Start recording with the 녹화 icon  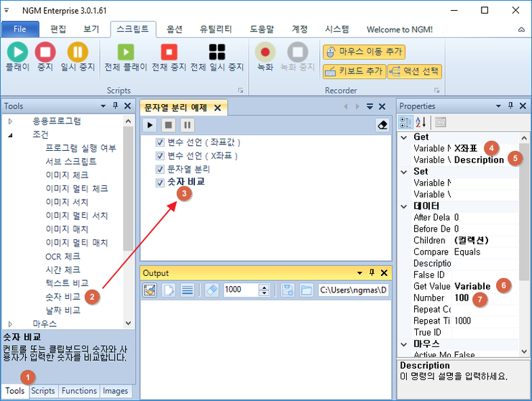click(265, 52)
